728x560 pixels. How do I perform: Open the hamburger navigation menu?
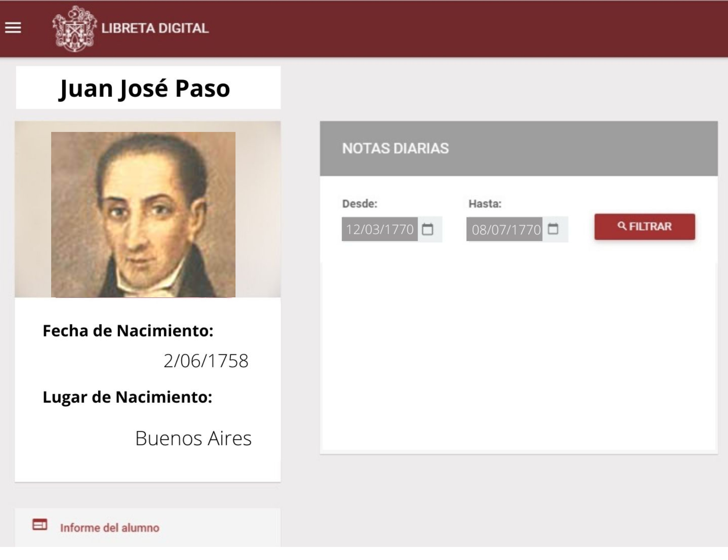[x=13, y=28]
